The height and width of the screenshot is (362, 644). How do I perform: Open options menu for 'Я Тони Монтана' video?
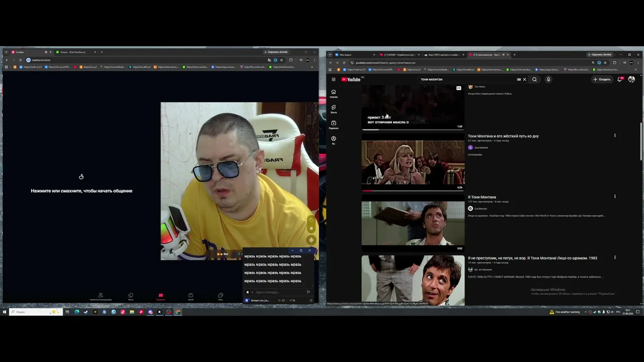(615, 197)
